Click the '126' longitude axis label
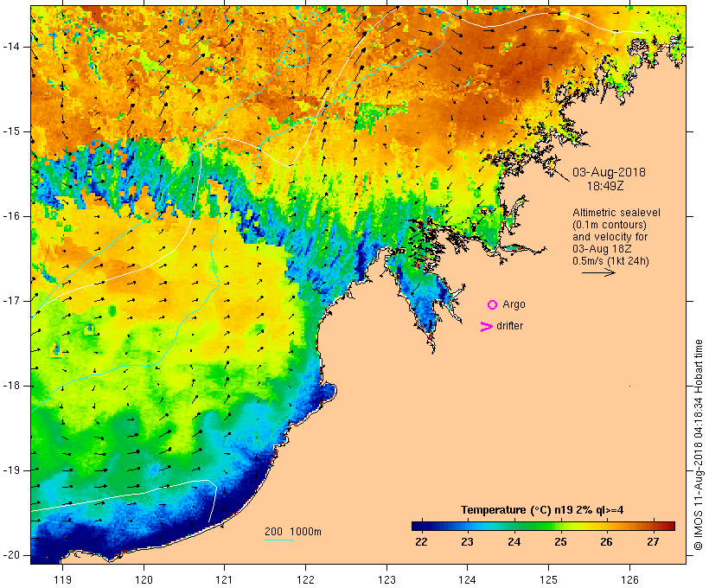709x588 pixels. point(629,579)
